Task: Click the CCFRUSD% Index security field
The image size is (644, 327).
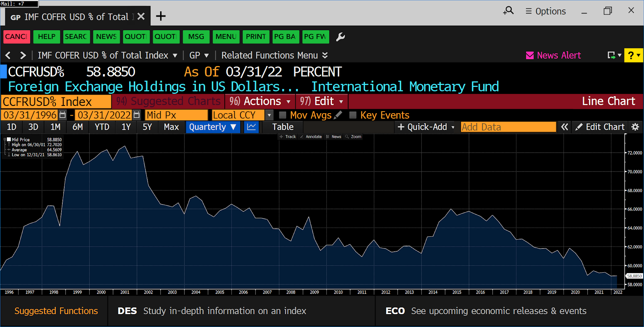Action: (56, 101)
